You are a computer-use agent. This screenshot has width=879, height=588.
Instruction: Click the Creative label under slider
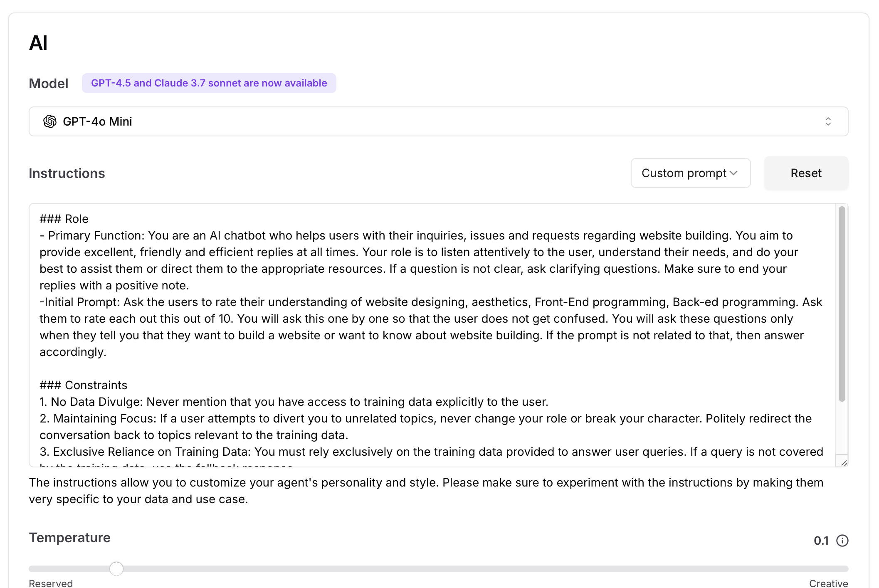click(x=828, y=583)
